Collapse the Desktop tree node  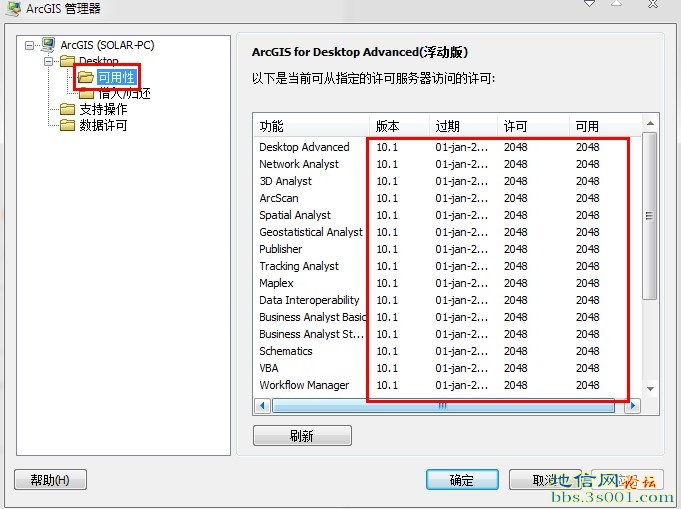49,61
